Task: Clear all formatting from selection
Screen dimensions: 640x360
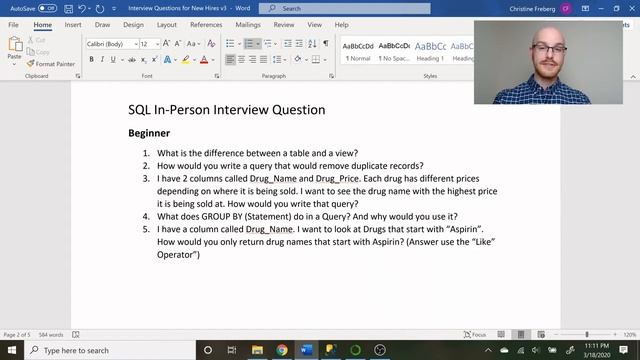Action: [x=211, y=44]
